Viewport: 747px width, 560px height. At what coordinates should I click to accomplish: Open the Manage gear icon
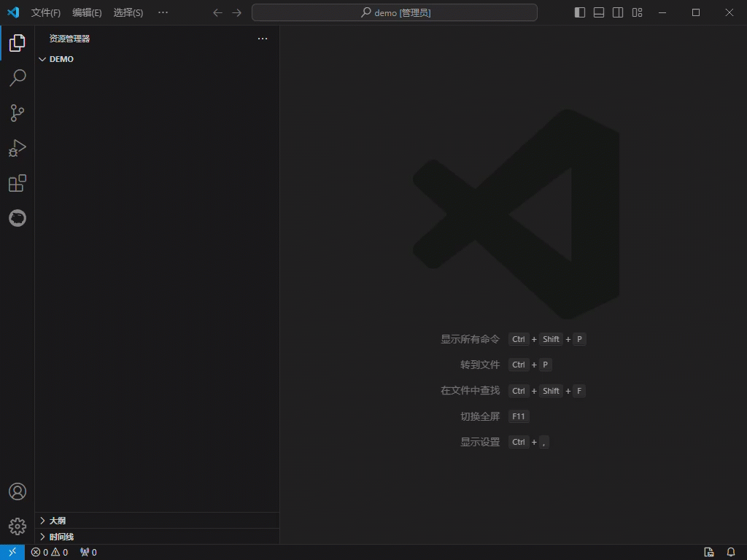[x=18, y=526]
